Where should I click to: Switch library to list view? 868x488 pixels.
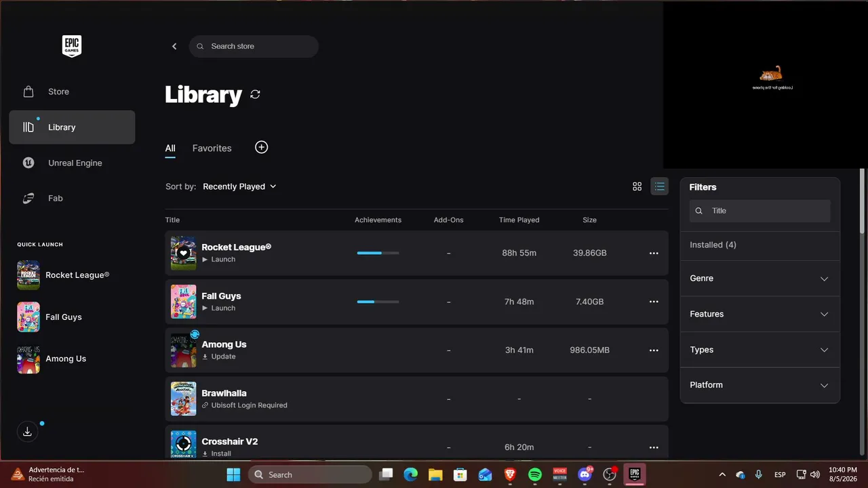click(659, 186)
